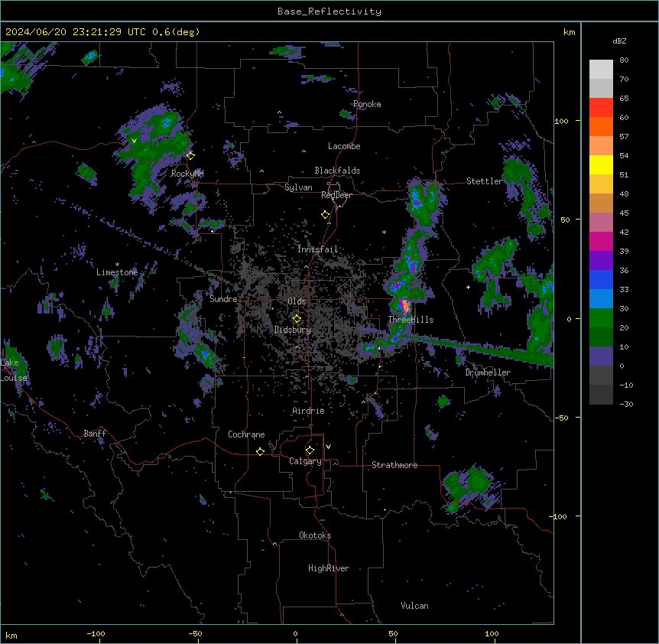
Task: Click the intense pink-orange storm core above ThreeHills
Action: 404,306
